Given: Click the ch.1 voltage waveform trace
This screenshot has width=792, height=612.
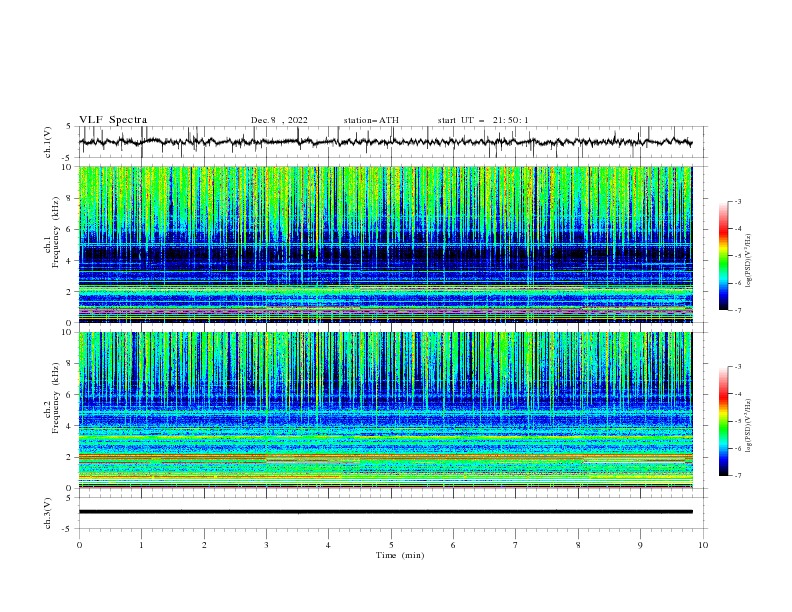Looking at the screenshot, I should (385, 142).
